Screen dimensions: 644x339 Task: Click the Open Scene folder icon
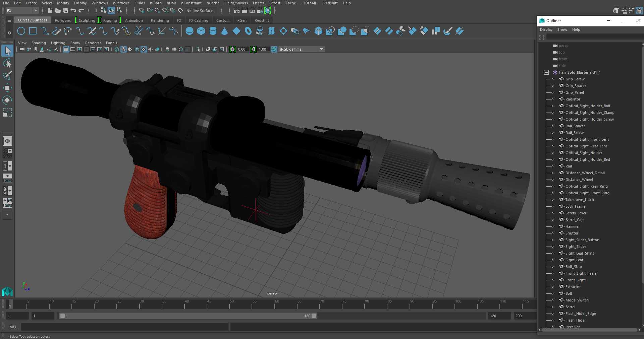pyautogui.click(x=58, y=11)
